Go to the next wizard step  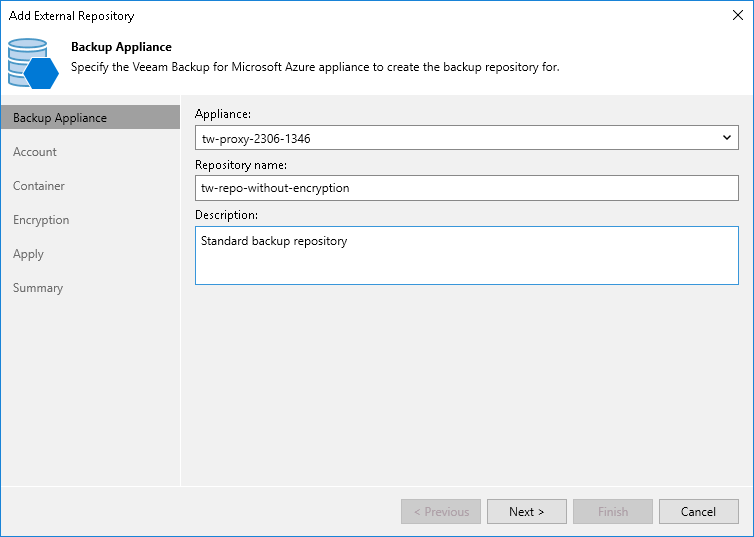527,512
